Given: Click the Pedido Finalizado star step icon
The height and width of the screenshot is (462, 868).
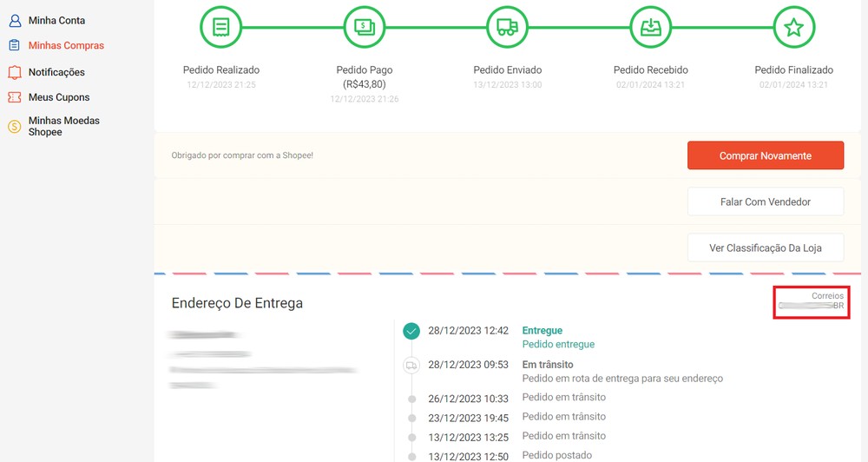Looking at the screenshot, I should click(x=794, y=27).
